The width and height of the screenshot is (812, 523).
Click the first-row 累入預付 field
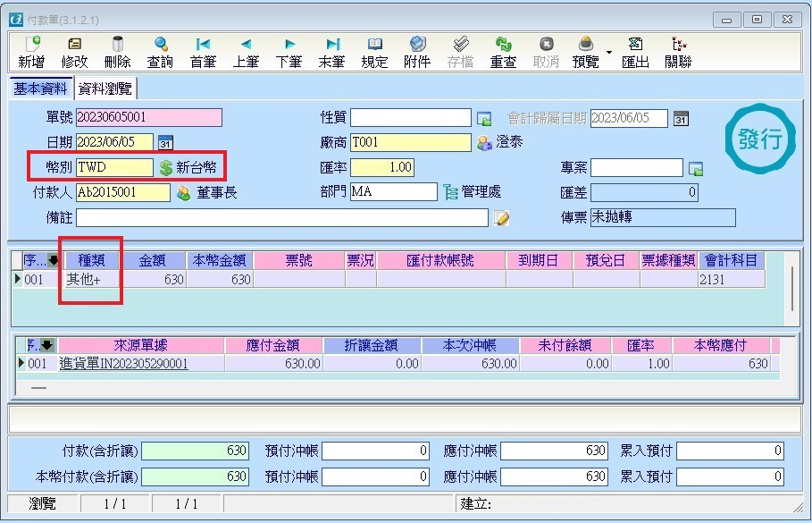tap(730, 451)
